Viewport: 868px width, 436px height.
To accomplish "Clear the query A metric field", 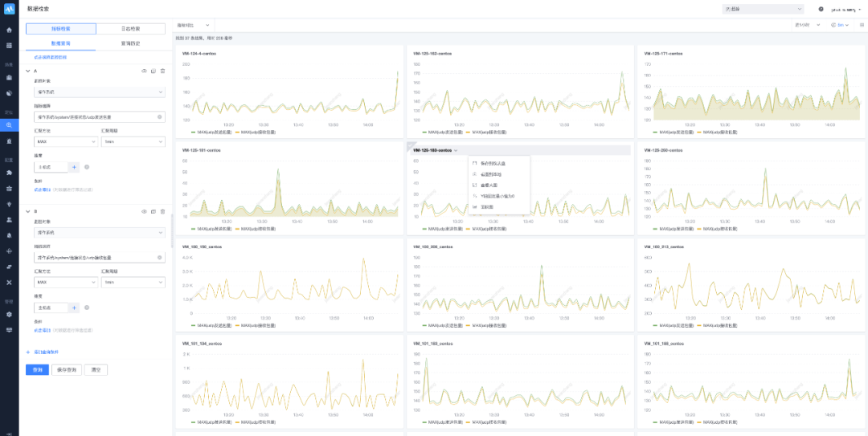I will point(159,117).
